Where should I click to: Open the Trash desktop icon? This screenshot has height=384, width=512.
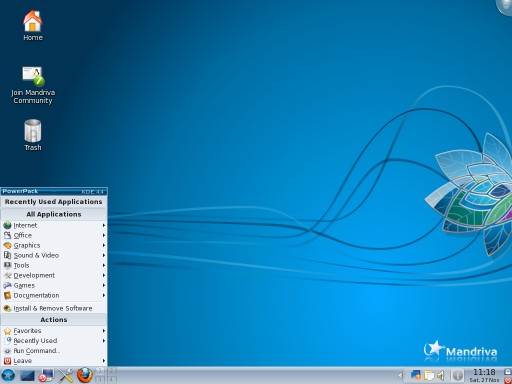click(33, 135)
